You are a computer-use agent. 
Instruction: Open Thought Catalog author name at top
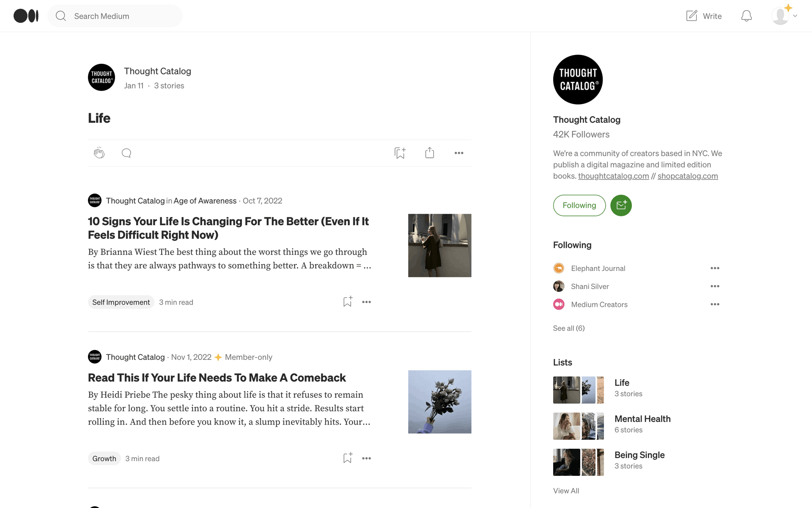[157, 71]
